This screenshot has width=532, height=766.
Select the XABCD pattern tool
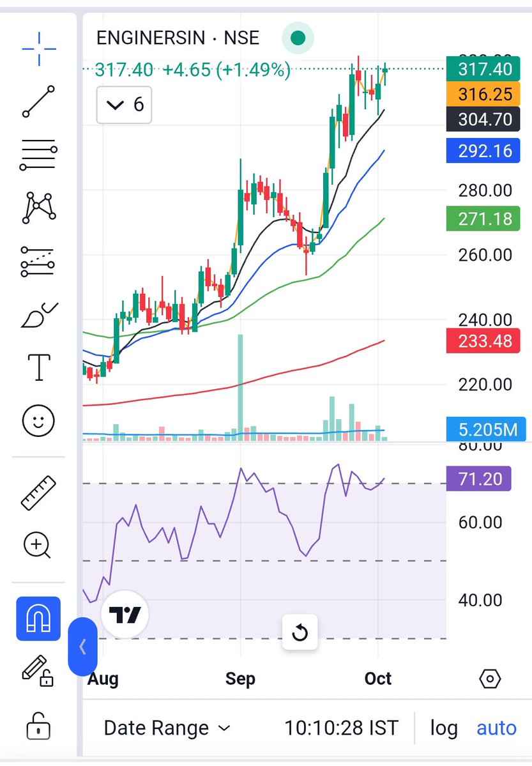click(38, 208)
